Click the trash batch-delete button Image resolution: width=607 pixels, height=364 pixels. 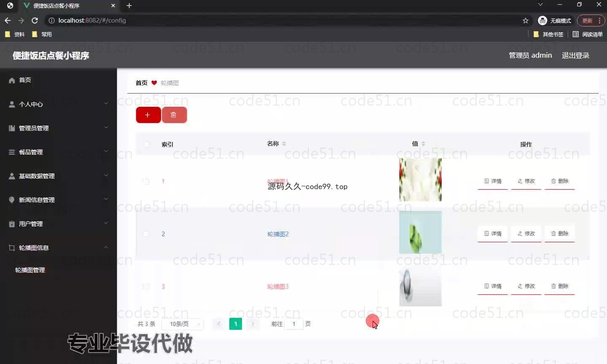[x=174, y=115]
